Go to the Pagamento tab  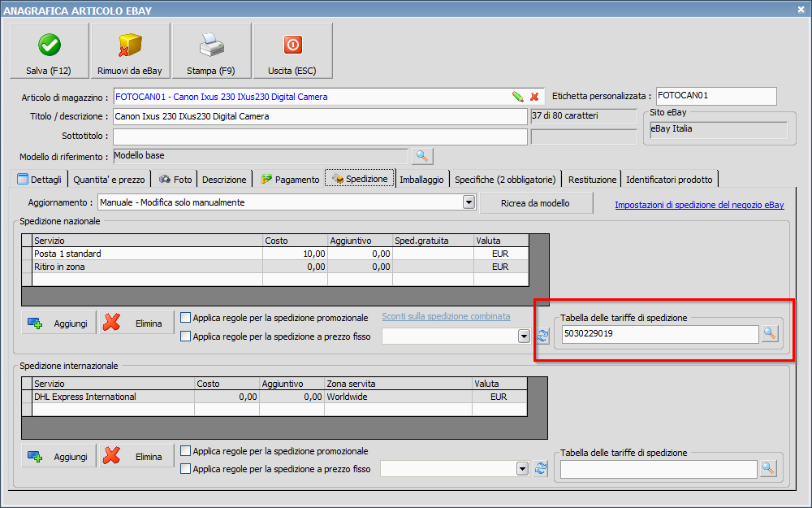click(x=290, y=180)
